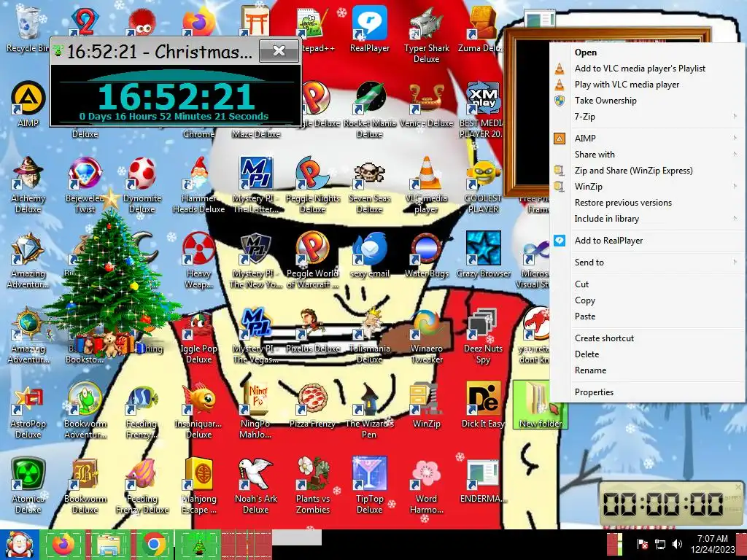Viewport: 747px width, 560px height.
Task: Choose Cut from the context menu
Action: [648, 284]
